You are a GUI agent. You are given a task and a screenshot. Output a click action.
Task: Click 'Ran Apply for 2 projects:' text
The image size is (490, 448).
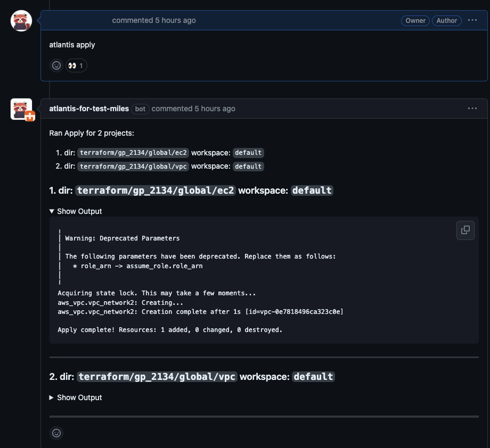tap(92, 134)
